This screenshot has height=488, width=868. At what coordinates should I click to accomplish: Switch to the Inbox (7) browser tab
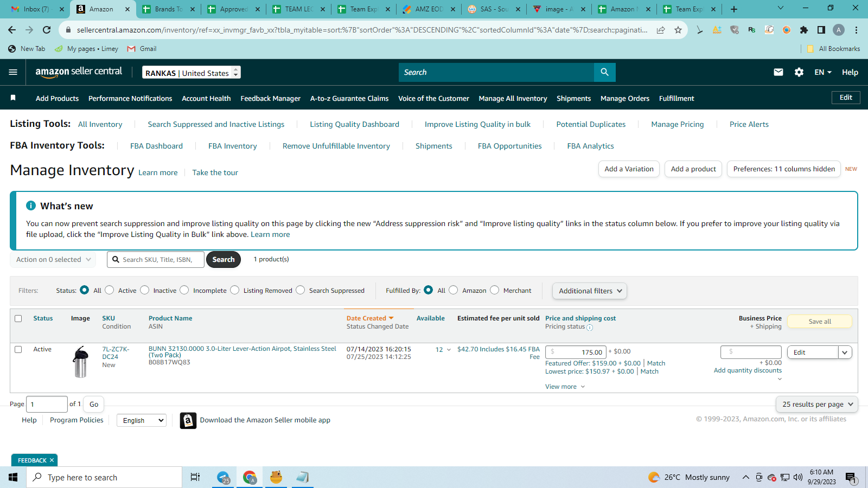tap(37, 9)
